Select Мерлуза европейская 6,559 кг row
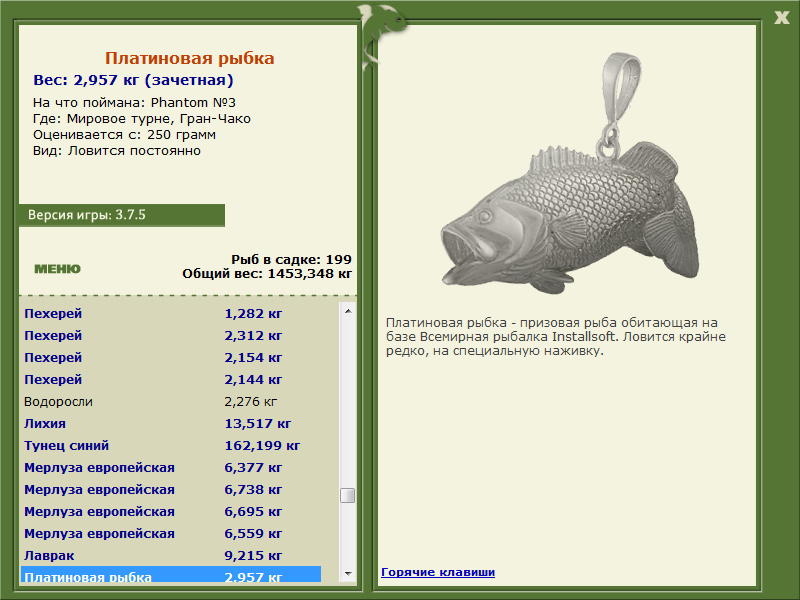 click(171, 533)
